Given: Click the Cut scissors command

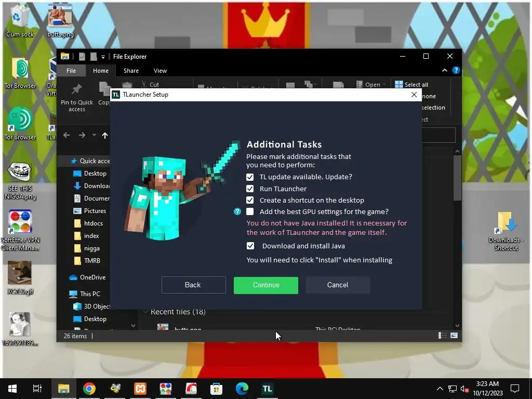Looking at the screenshot, I should (150, 85).
